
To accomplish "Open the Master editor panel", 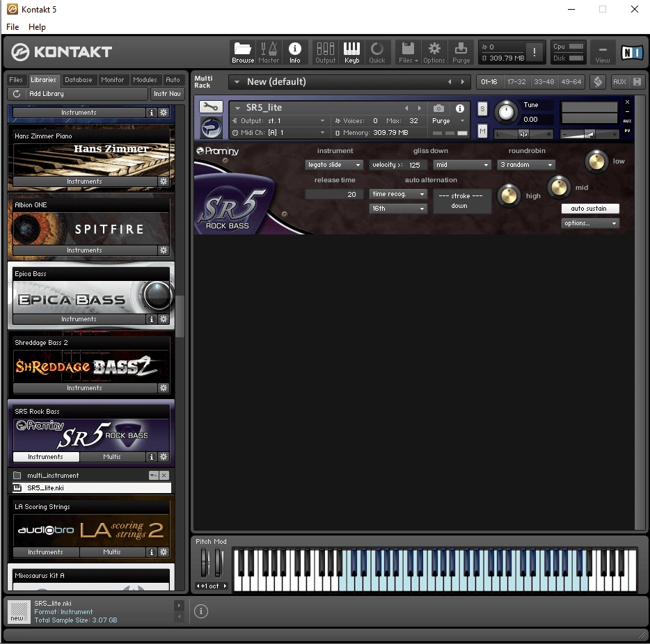I will [x=269, y=53].
